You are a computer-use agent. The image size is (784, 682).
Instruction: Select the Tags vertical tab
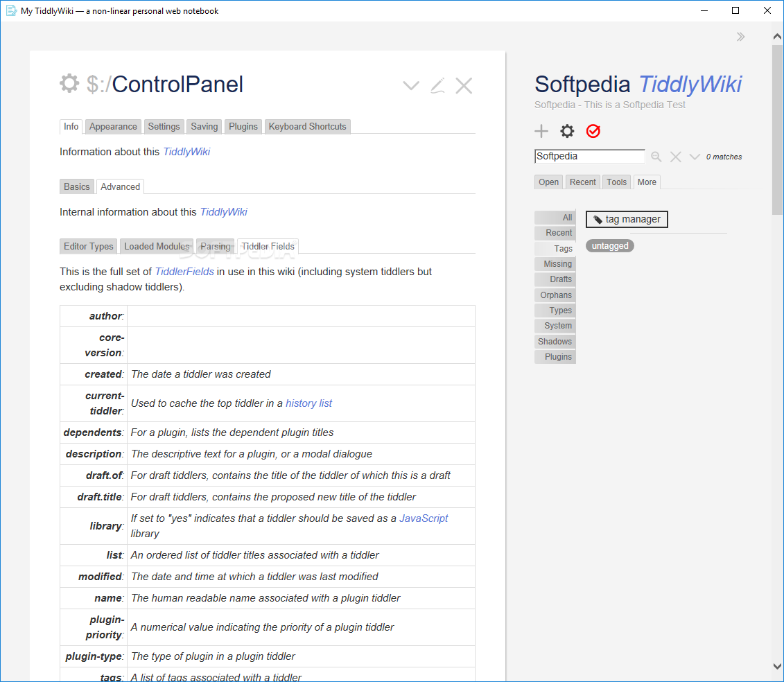click(555, 249)
